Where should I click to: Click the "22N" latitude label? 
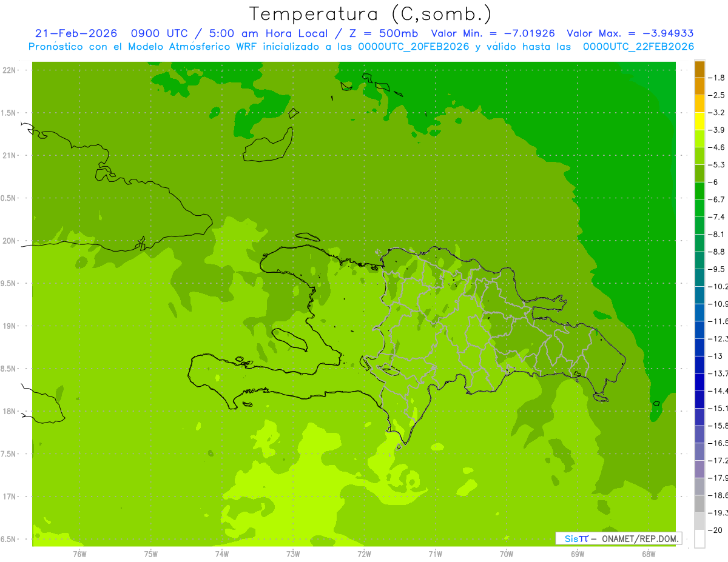(9, 70)
